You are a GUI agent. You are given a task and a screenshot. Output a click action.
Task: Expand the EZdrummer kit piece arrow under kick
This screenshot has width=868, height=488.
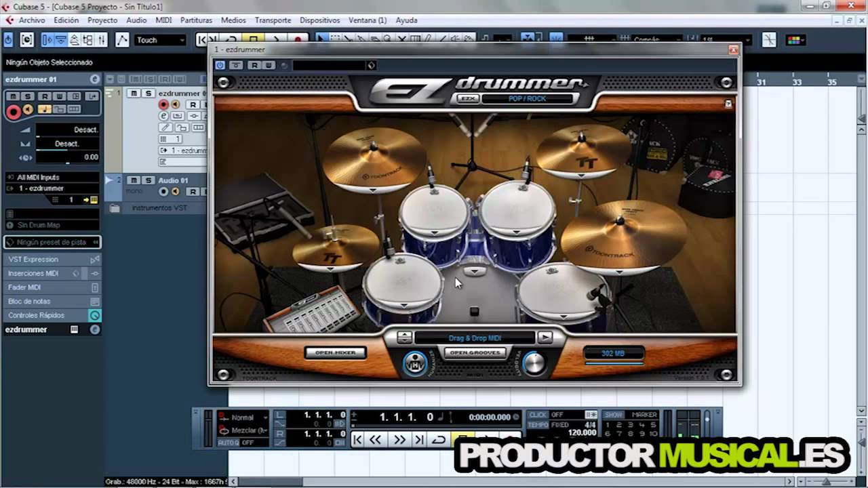475,271
